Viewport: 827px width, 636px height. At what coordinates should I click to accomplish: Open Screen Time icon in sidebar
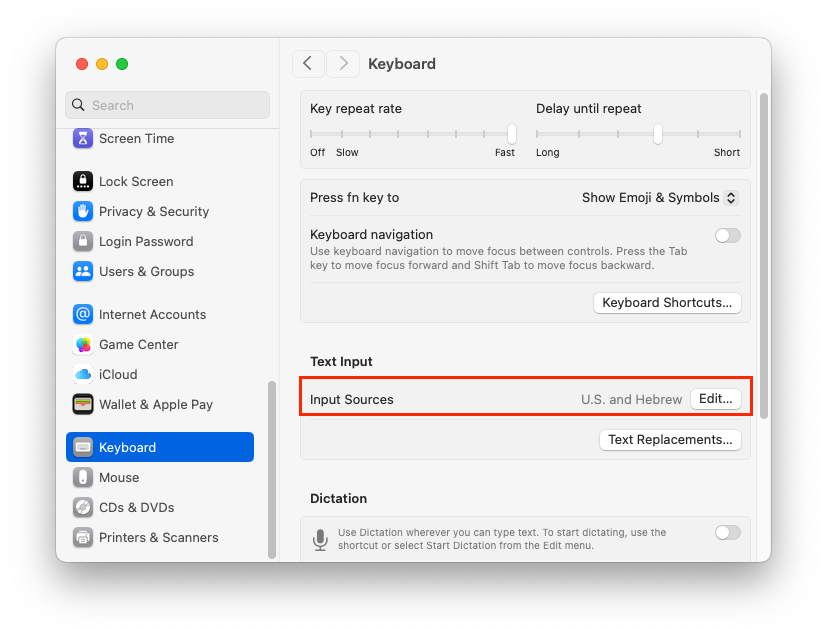pos(83,139)
